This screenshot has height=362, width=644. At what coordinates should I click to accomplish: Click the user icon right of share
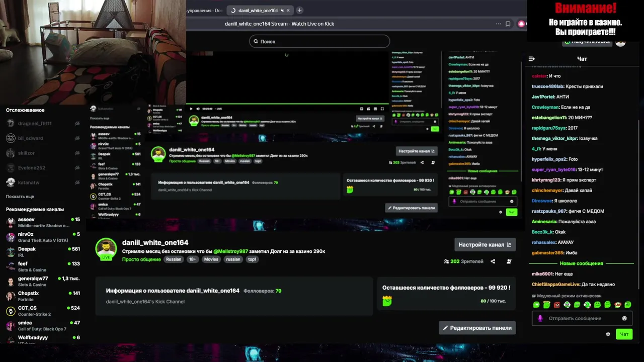(509, 261)
